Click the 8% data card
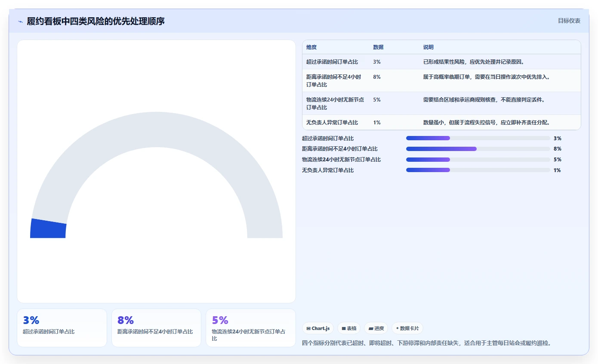Screen dimensions: 598x364 point(156,328)
